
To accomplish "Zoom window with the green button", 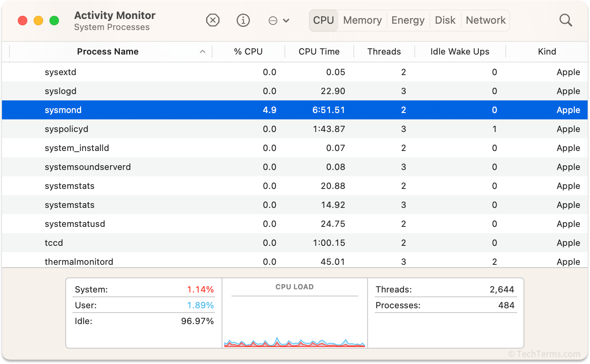I will (54, 21).
